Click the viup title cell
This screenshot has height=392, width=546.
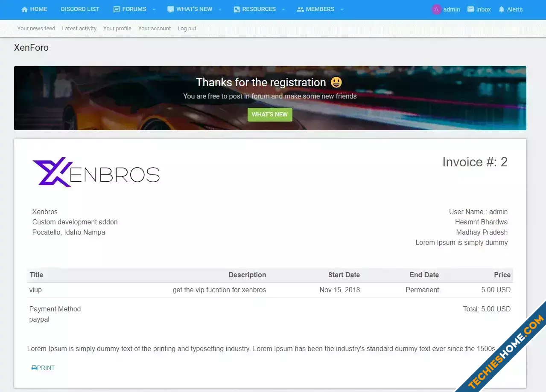pos(35,290)
